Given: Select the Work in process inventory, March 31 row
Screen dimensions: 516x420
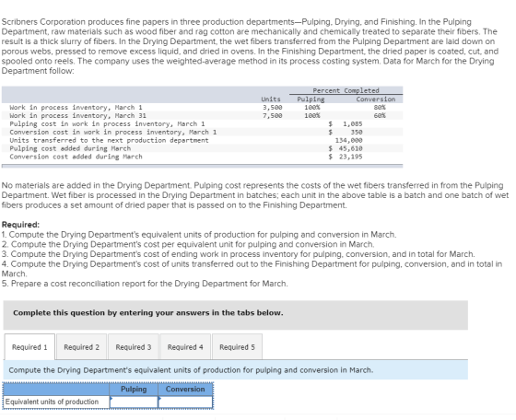Looking at the screenshot, I should [x=202, y=115].
